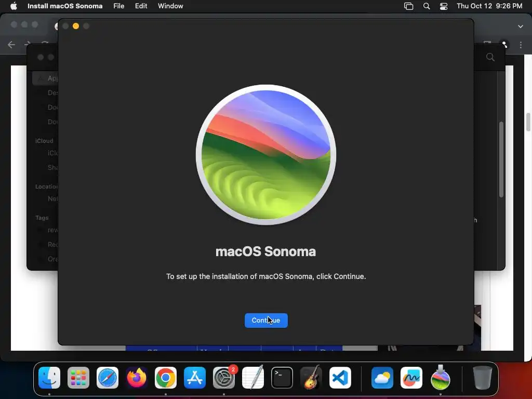Launch Finder from the Dock

tap(49, 378)
